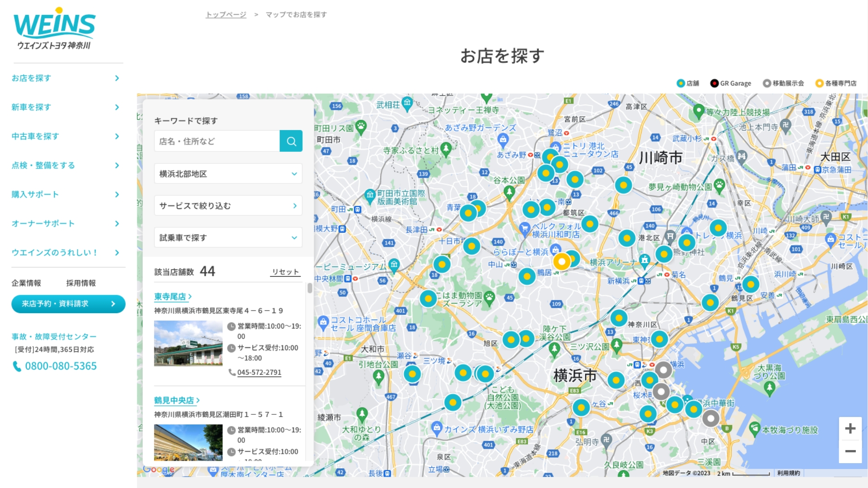Expand the ウエインズのうれしい！ menu chevron
Image resolution: width=868 pixels, height=488 pixels.
(x=117, y=253)
